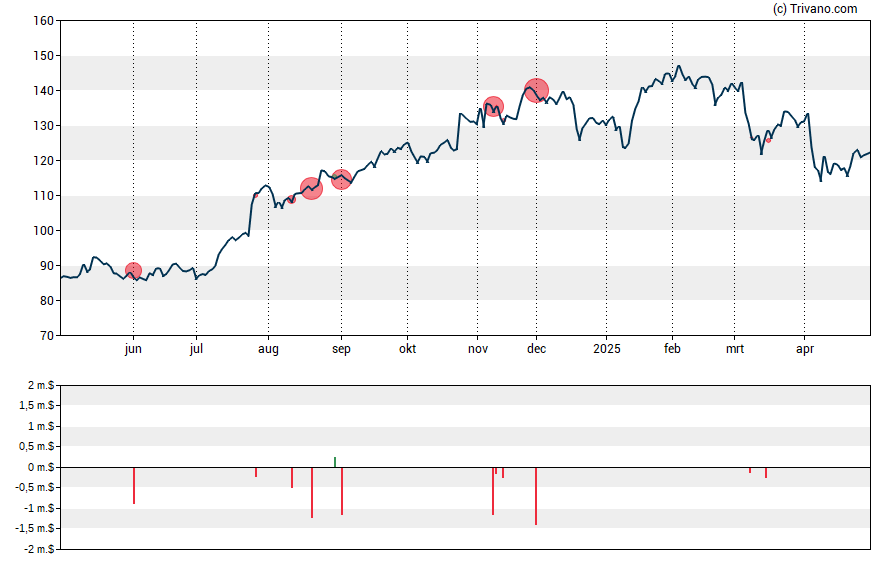Click the 'jul' x-axis label
The height and width of the screenshot is (565, 888).
click(196, 349)
